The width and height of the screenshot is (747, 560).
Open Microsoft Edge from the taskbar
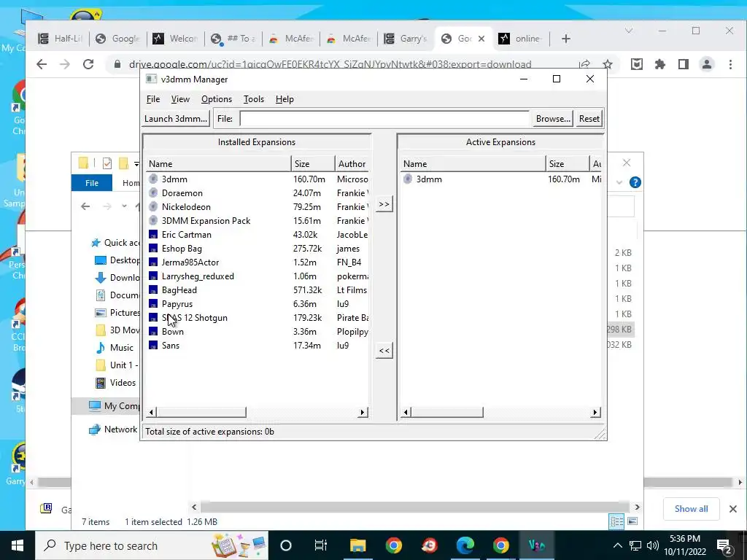coord(465,545)
